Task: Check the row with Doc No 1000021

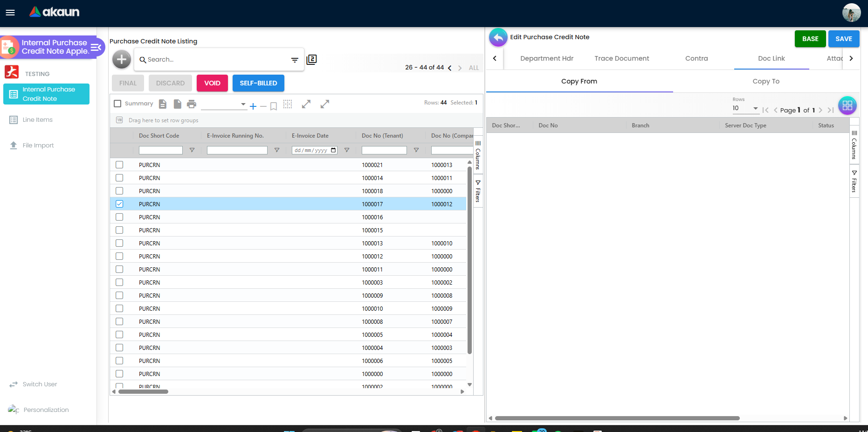Action: tap(119, 165)
